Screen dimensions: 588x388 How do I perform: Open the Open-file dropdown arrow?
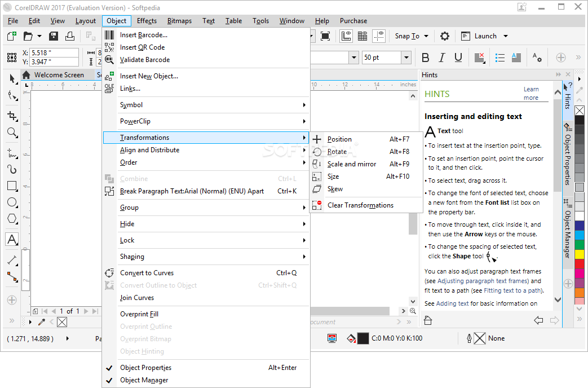[x=39, y=36]
